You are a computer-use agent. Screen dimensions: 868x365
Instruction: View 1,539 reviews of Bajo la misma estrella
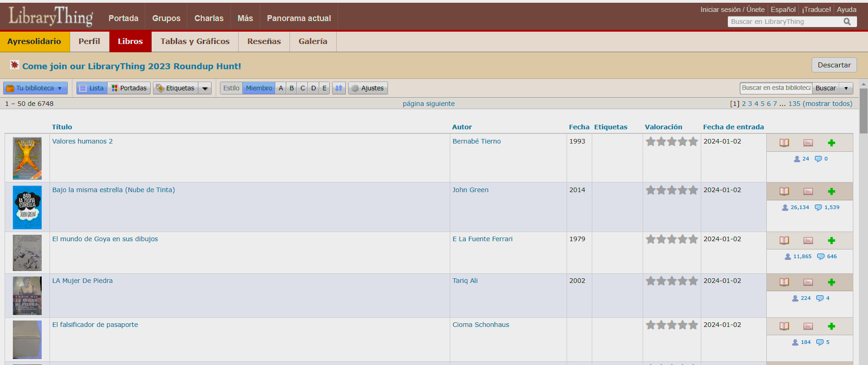(827, 207)
